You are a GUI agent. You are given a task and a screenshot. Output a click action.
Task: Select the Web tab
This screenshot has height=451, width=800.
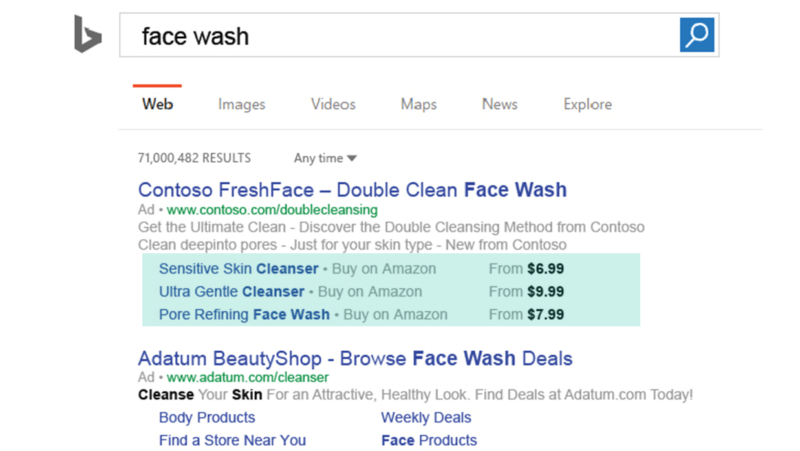158,104
